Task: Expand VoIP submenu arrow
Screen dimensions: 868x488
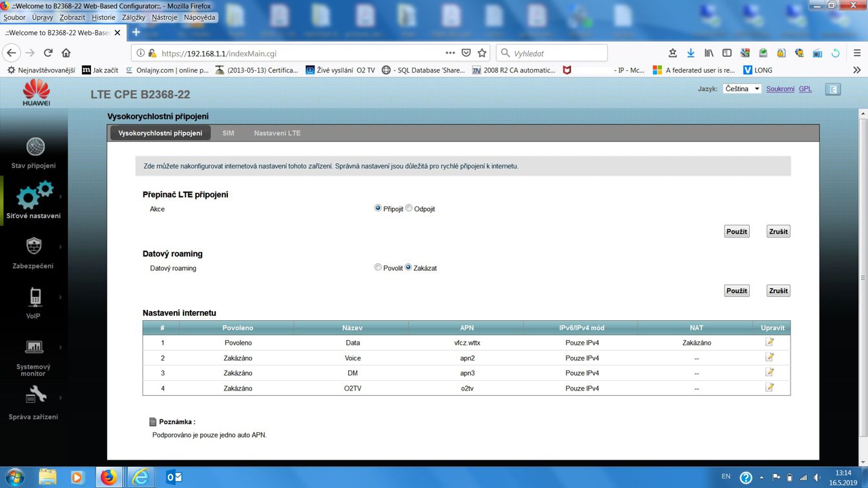Action: [x=61, y=297]
